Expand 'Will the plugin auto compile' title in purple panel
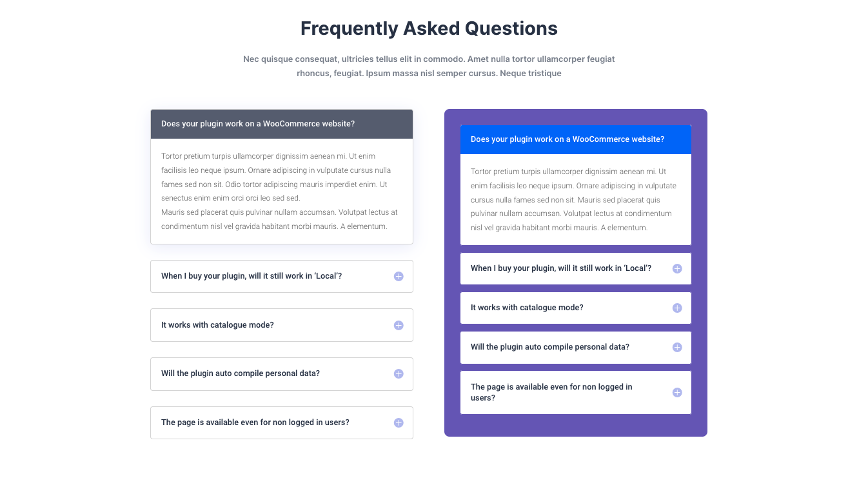Viewport: 868px width, 496px height. point(549,347)
